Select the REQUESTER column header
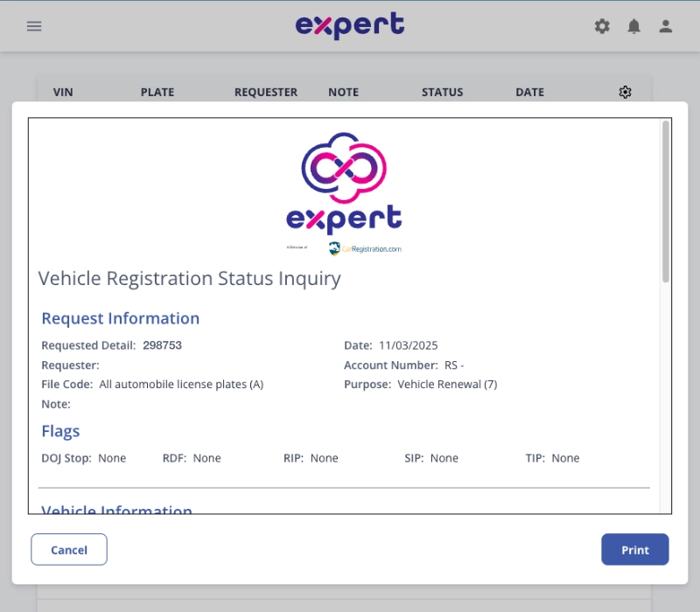The width and height of the screenshot is (700, 612). 266,92
